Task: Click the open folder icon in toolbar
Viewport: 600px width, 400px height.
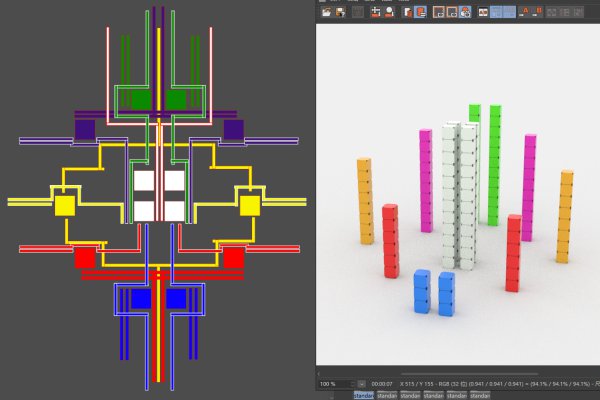Action: (x=326, y=12)
